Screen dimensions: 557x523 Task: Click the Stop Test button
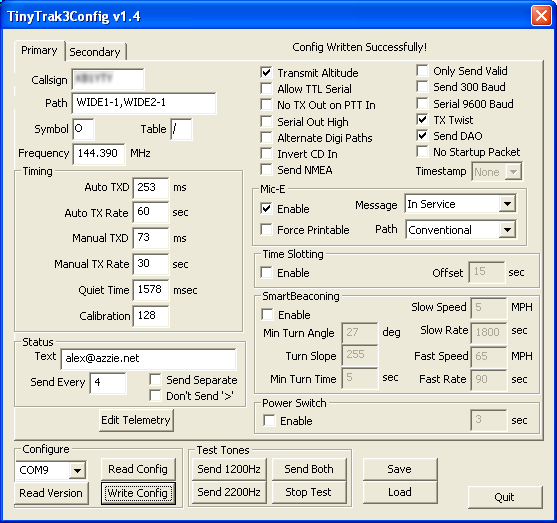tap(309, 492)
